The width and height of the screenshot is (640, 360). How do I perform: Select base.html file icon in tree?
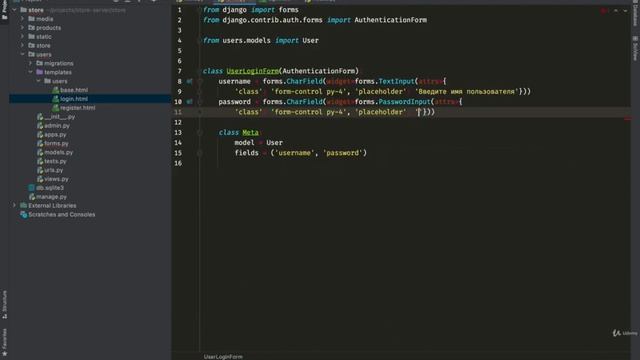coord(56,90)
